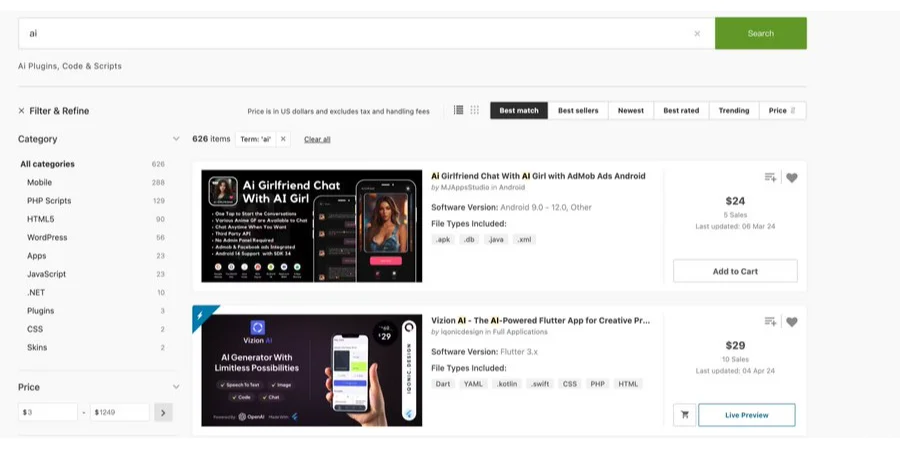Screen dimensions: 900x450
Task: Open the Android category link under Ai Girlfriend
Action: 511,188
